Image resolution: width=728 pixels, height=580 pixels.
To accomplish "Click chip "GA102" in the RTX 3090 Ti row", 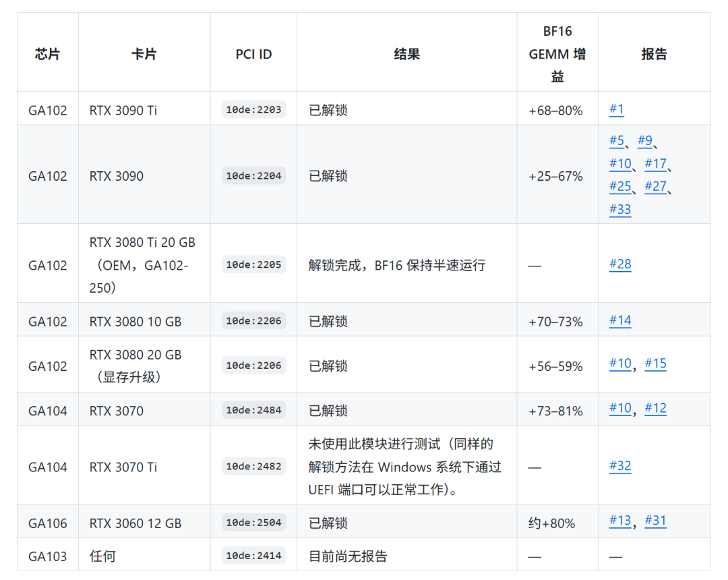I will (47, 111).
